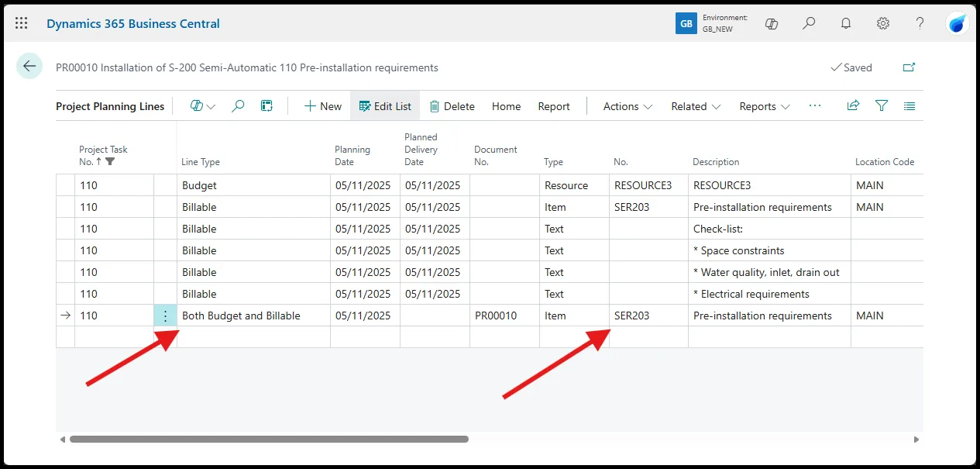Click the RESOURCE3 No. cell
This screenshot has width=980, height=469.
[649, 185]
